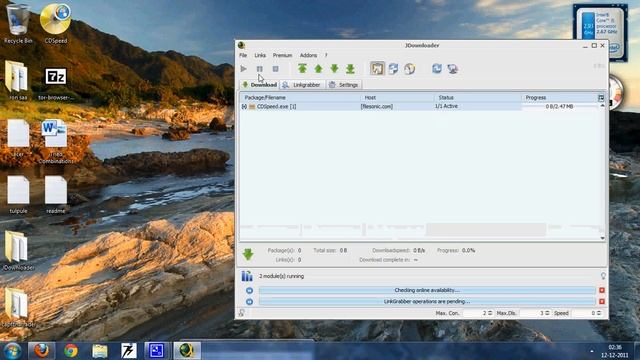Click Checking online availability progress bar
This screenshot has height=360, width=640.
click(x=427, y=290)
